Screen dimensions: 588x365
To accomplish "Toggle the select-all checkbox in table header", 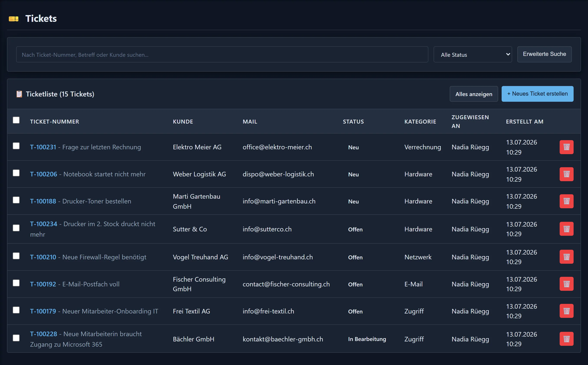I will pos(16,120).
